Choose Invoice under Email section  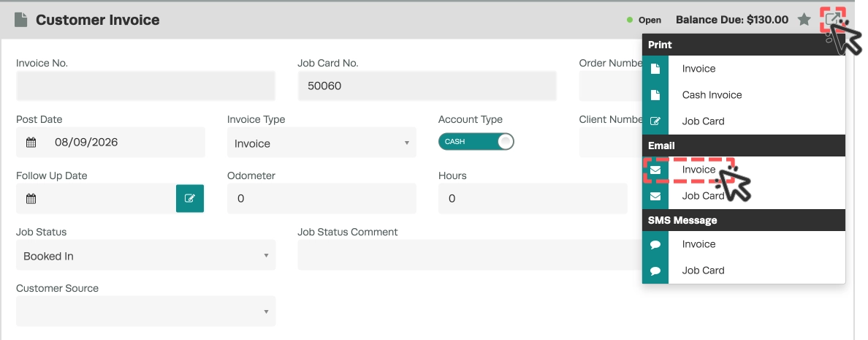coord(698,170)
